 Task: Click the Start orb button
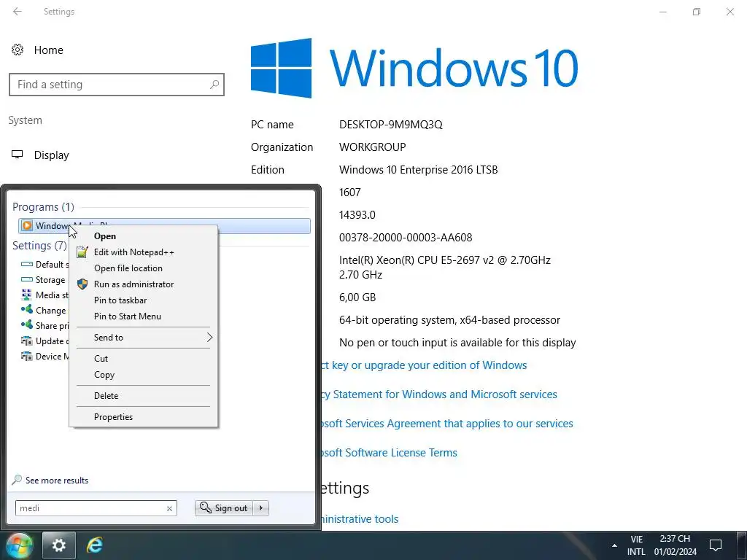[19, 545]
